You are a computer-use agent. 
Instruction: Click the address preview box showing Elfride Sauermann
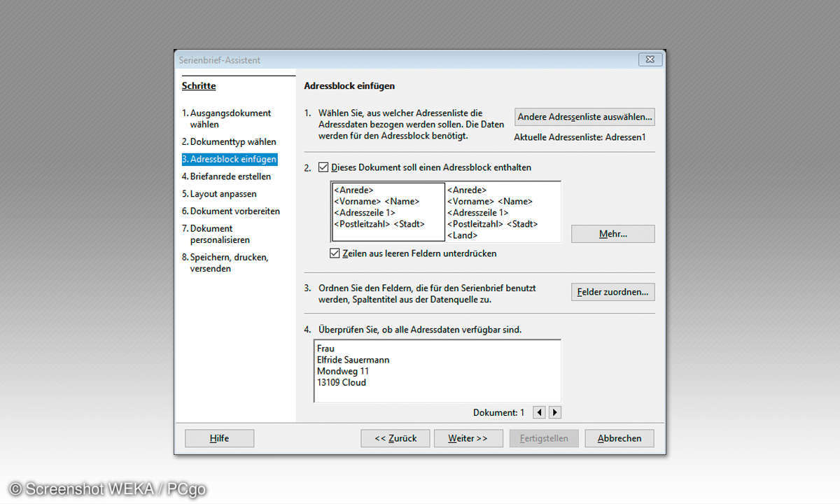437,372
